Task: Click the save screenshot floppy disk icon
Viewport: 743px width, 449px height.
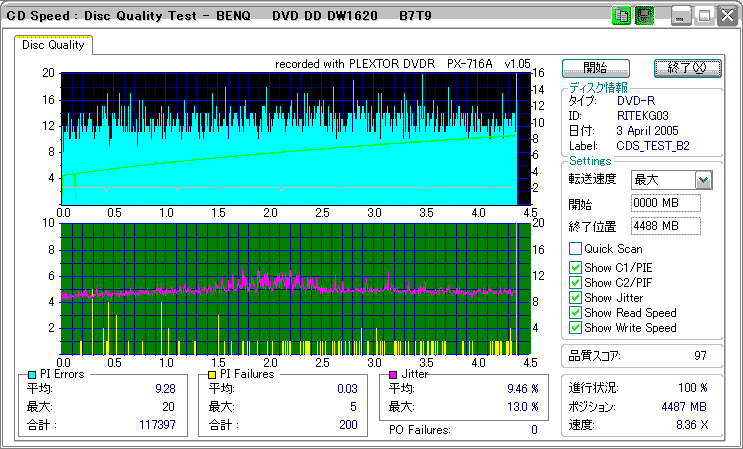Action: (645, 16)
